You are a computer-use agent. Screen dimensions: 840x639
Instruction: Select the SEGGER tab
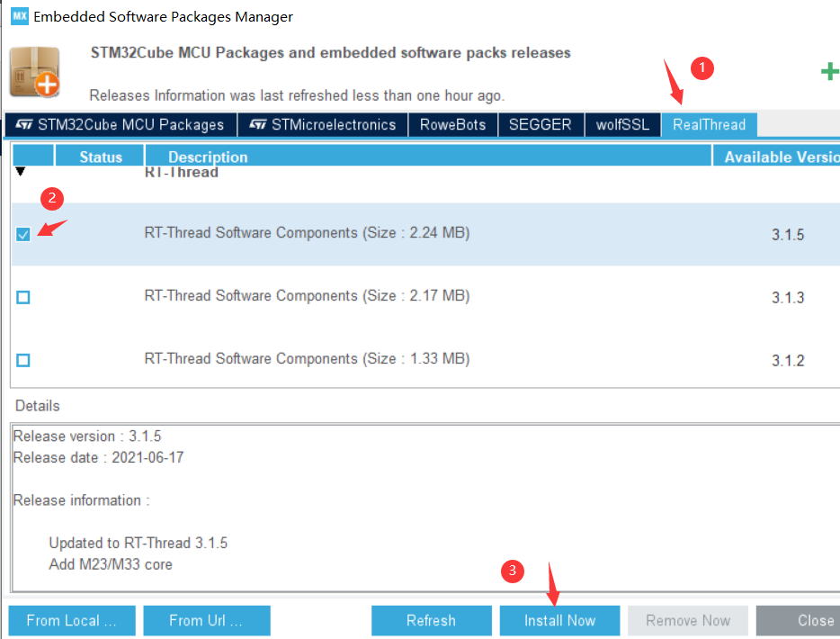click(x=541, y=124)
